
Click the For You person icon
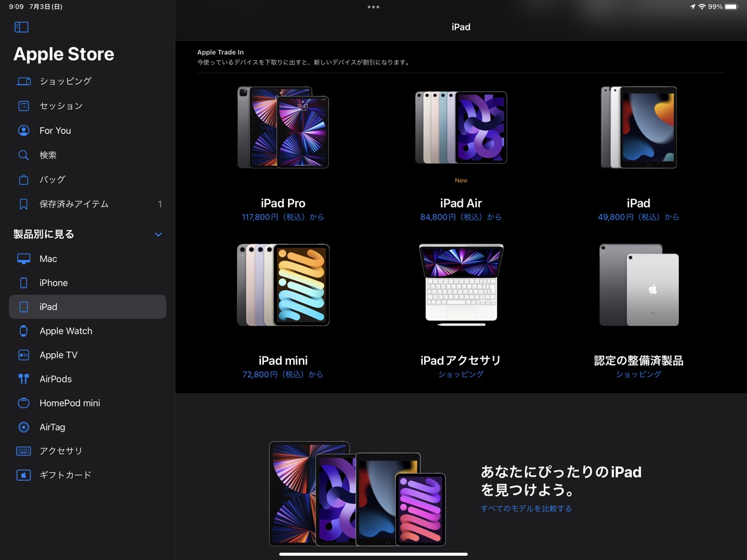(x=23, y=131)
